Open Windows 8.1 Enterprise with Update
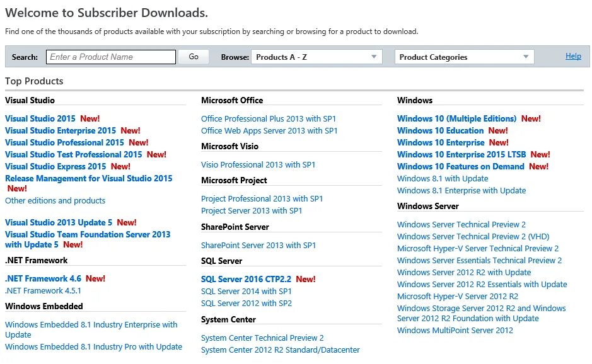The image size is (592, 364). pyautogui.click(x=461, y=191)
